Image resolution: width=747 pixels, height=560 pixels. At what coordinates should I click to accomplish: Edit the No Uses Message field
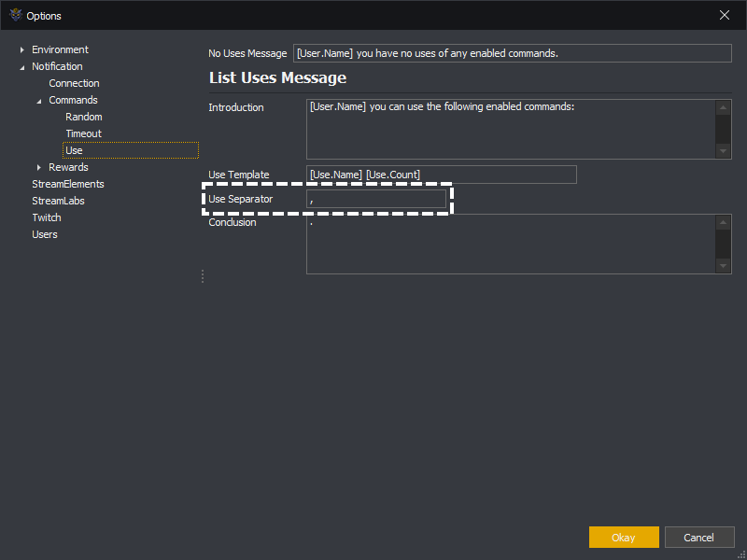(512, 53)
